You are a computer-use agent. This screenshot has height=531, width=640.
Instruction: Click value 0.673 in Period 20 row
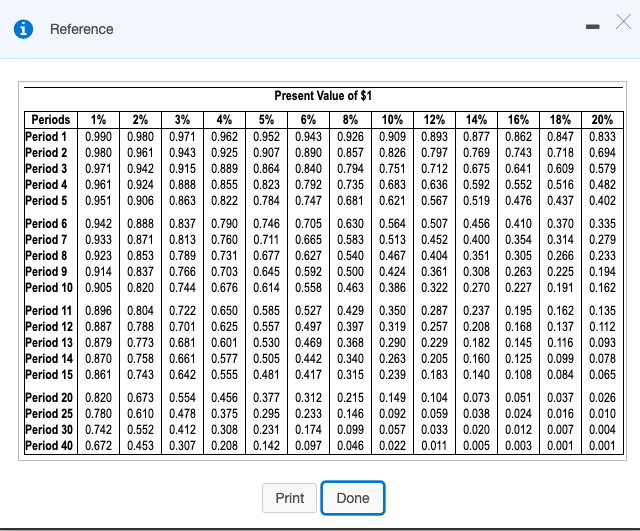pos(140,397)
